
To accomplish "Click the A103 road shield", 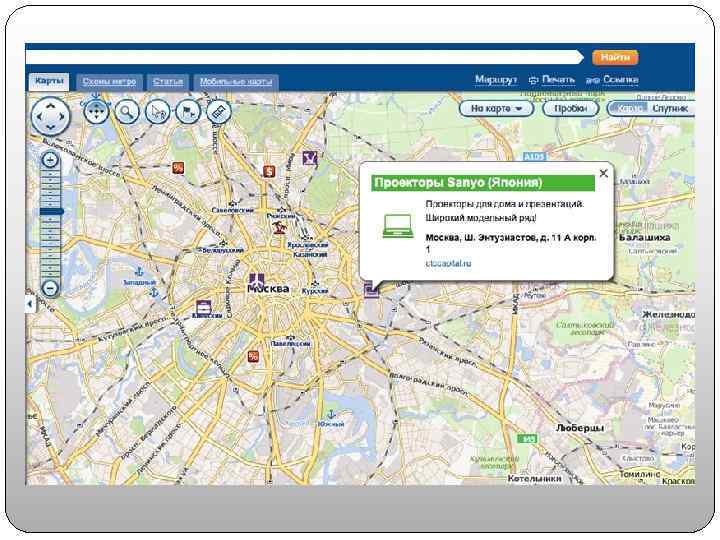I will pyautogui.click(x=534, y=157).
